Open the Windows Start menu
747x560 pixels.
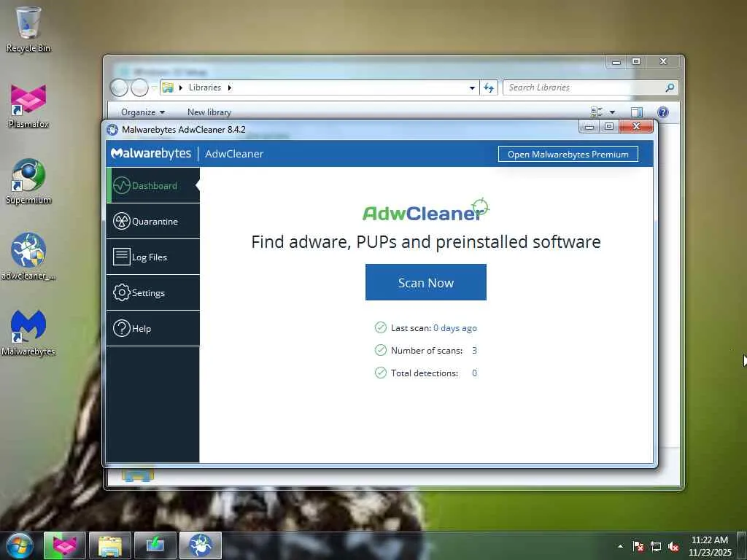point(20,545)
